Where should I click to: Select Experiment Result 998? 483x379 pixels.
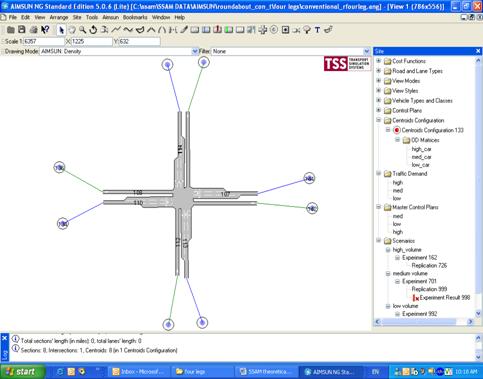pos(445,298)
